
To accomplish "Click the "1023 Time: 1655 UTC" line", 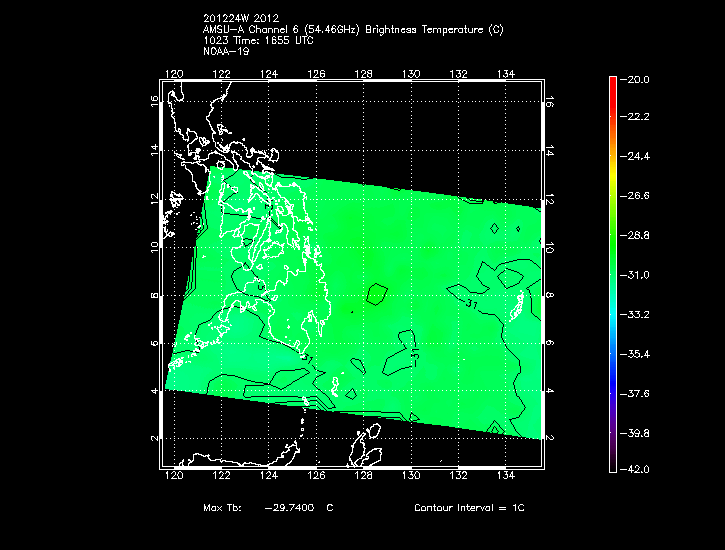I will click(258, 40).
